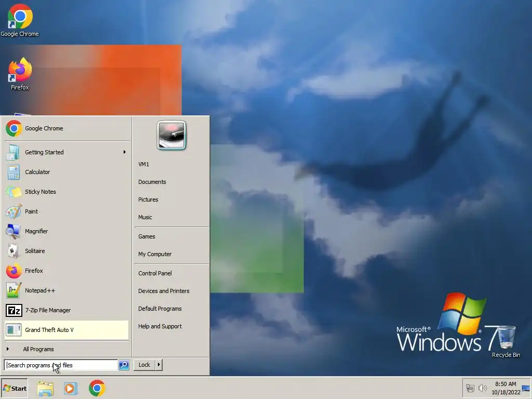Click the Start button
Screen dimensions: 532x399
point(15,388)
